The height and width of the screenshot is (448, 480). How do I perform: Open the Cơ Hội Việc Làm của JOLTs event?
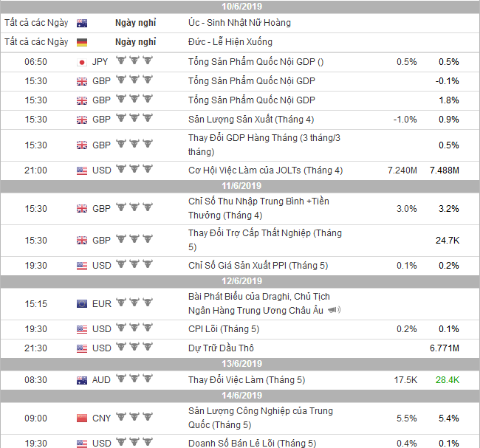point(265,170)
